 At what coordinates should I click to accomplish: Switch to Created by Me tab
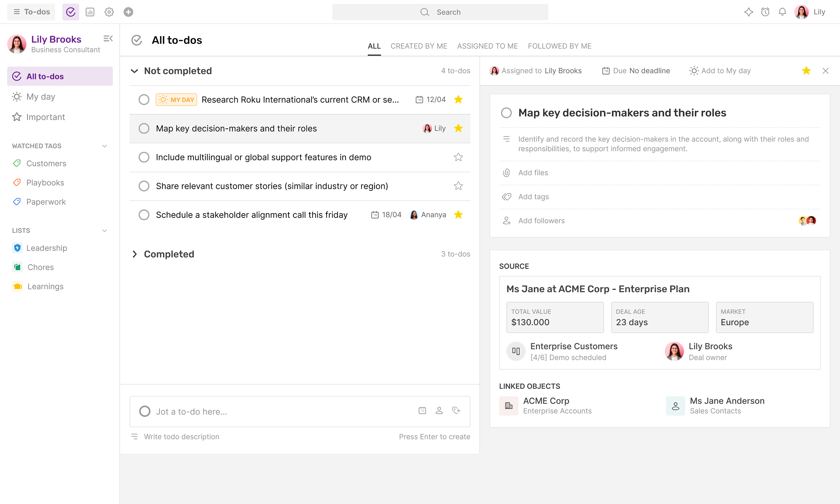pos(419,46)
